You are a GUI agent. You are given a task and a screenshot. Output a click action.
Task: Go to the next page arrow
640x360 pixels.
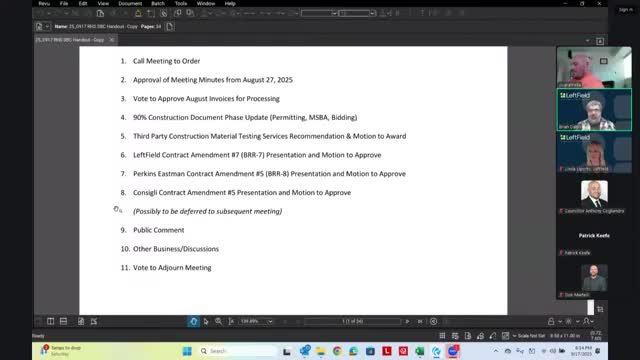click(x=407, y=321)
